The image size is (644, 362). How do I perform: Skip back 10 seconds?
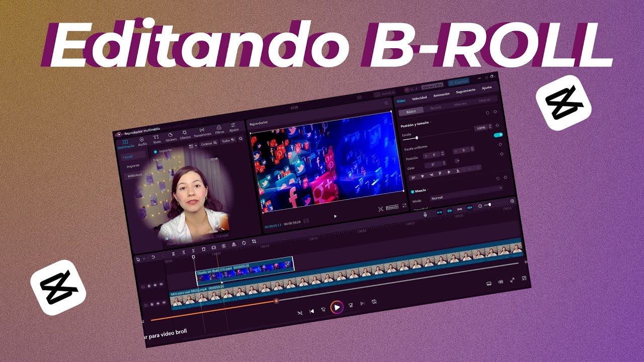click(324, 309)
